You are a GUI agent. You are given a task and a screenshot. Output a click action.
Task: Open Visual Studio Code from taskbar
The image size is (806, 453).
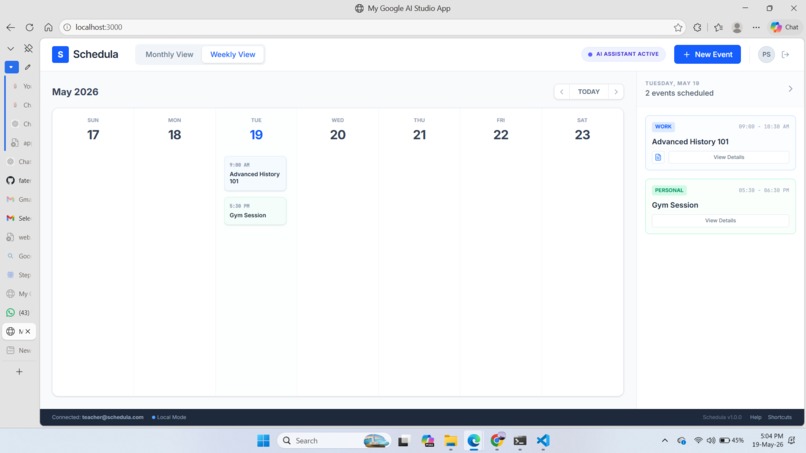pyautogui.click(x=543, y=441)
